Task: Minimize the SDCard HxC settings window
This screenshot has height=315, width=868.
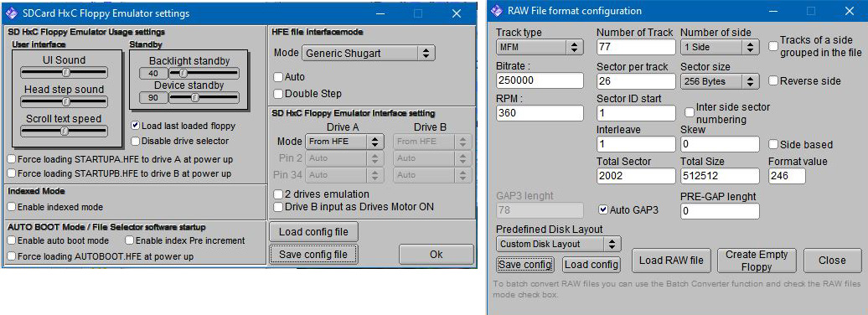Action: pos(380,13)
